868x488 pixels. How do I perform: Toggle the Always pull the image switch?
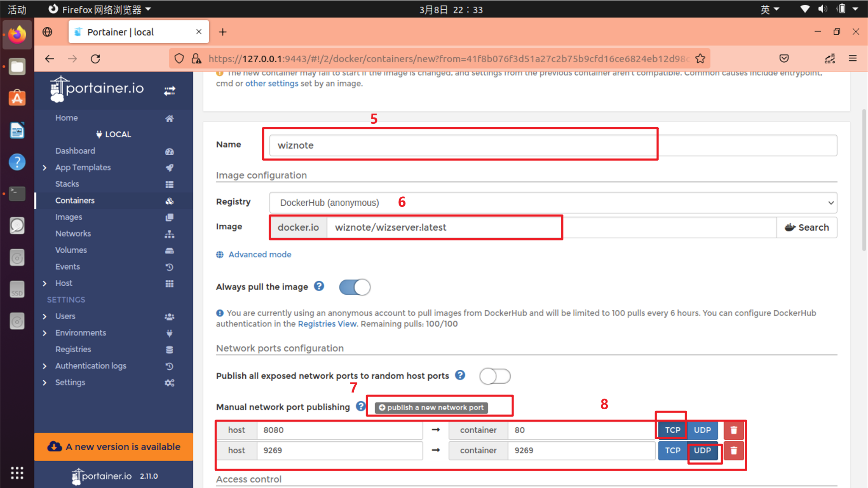coord(355,287)
